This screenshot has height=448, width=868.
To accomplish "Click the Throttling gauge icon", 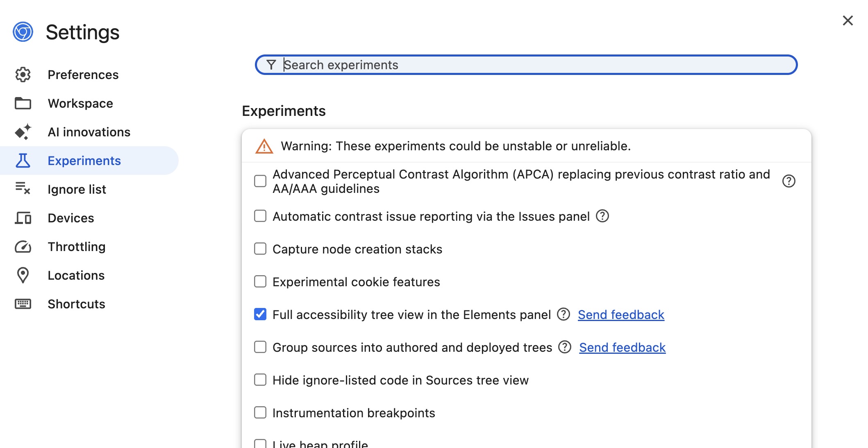I will pyautogui.click(x=23, y=247).
